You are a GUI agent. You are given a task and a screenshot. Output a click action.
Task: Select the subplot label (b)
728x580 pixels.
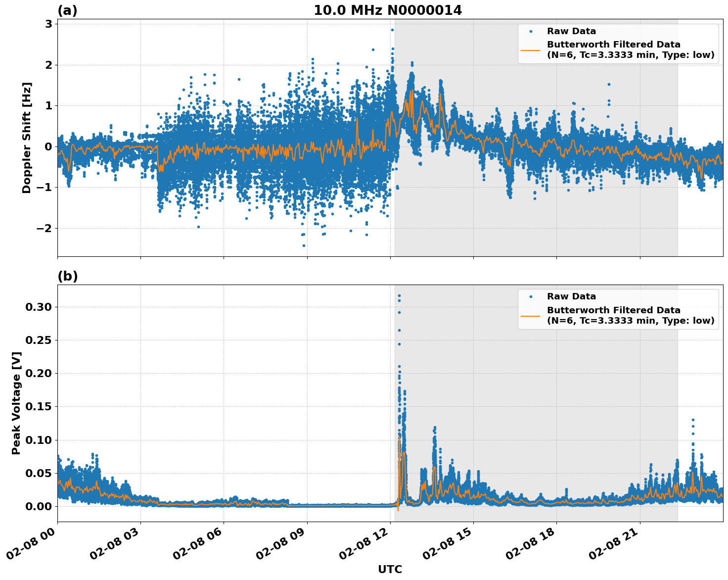click(x=67, y=275)
